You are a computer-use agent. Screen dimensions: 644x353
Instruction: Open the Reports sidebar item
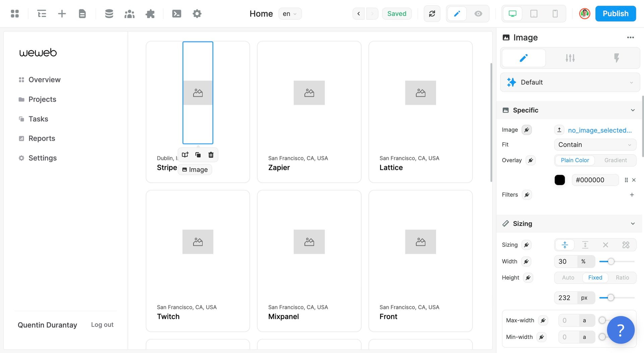pyautogui.click(x=37, y=138)
